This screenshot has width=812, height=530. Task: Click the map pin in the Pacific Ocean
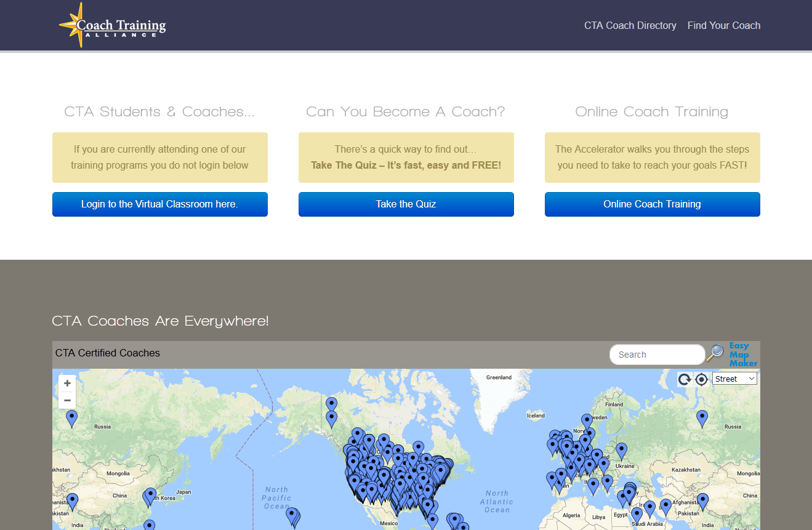click(x=292, y=516)
